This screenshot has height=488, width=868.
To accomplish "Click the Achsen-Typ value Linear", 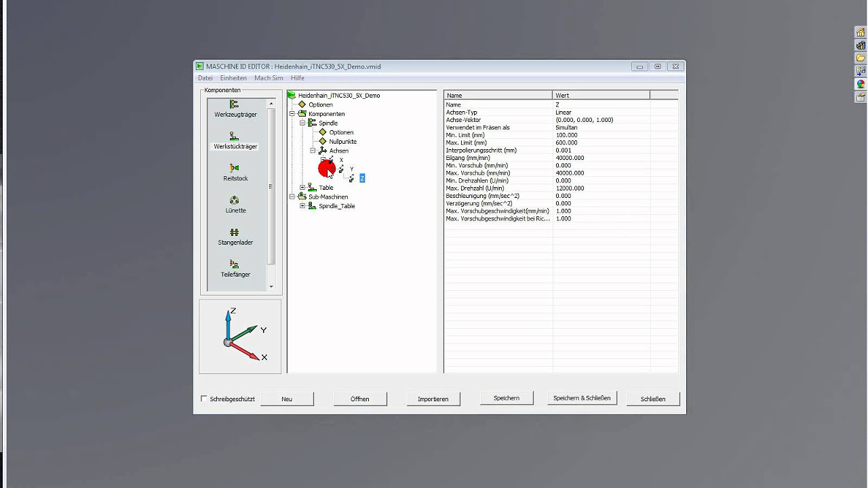I will pyautogui.click(x=564, y=113).
